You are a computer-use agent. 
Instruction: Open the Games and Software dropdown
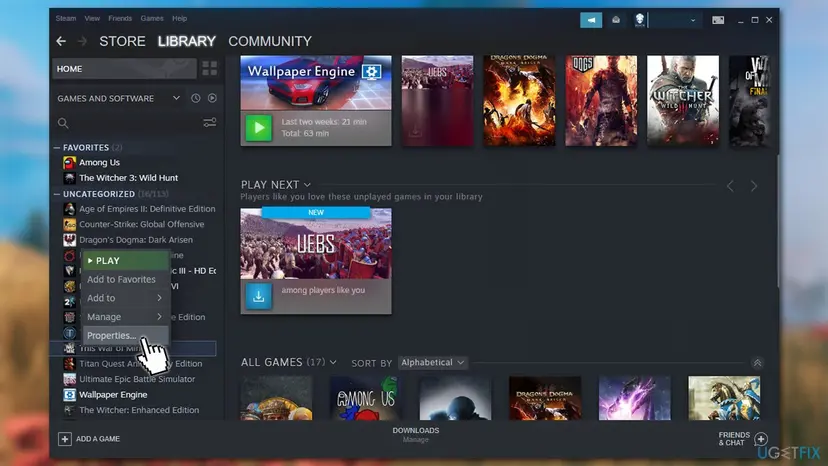coord(119,98)
